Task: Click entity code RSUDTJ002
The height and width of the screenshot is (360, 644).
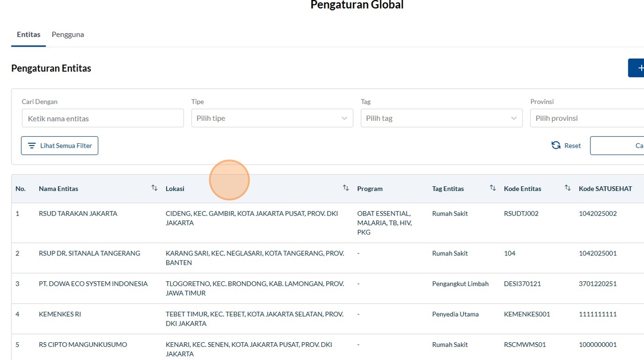Action: 521,213
